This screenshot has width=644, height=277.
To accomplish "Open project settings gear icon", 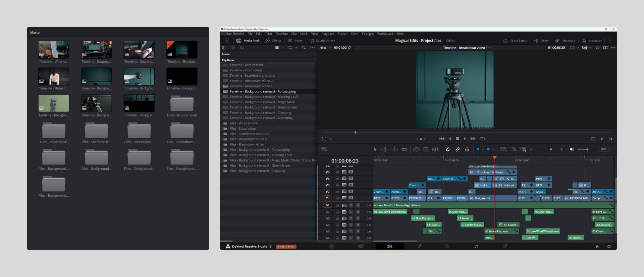I will (x=609, y=247).
